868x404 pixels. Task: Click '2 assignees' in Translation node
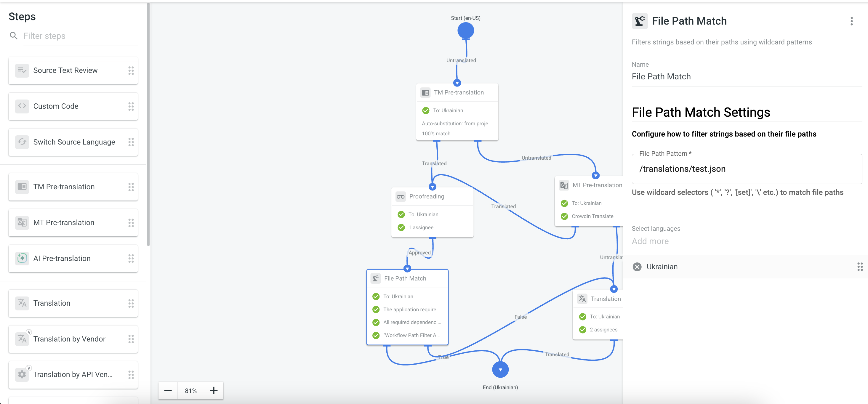pos(603,330)
